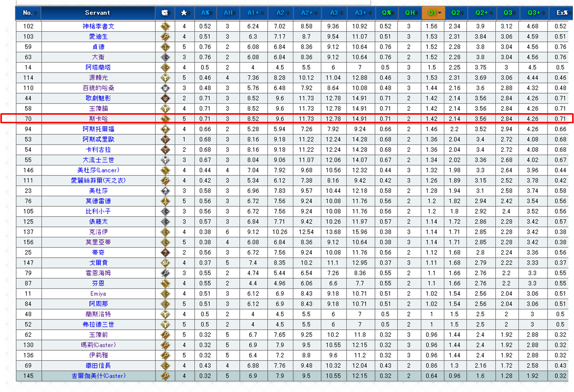Image resolution: width=574 pixels, height=392 pixels.
Task: Sort by the A1+ column header
Action: [253, 13]
